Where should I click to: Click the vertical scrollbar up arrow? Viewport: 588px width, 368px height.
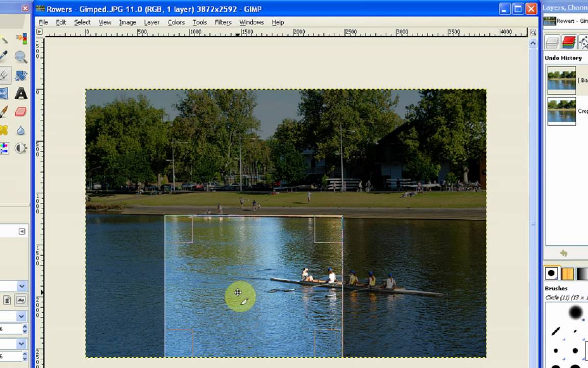pyautogui.click(x=533, y=43)
